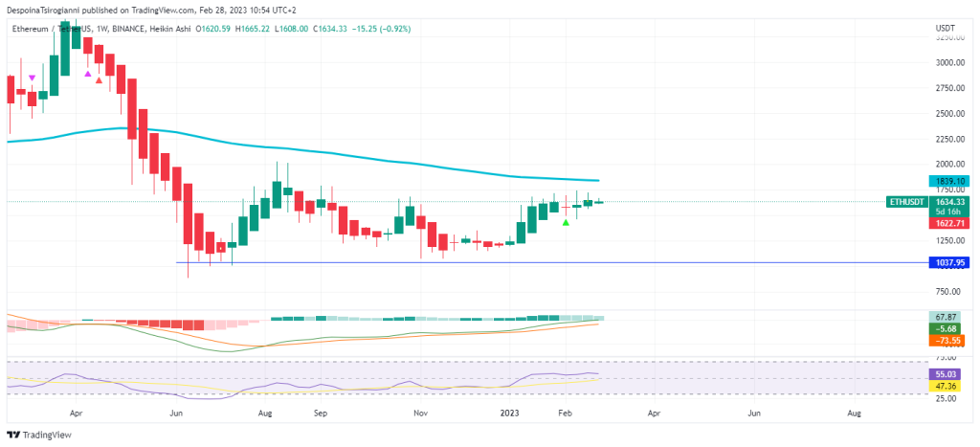
Task: Click the Heikin Ashi chart type text
Action: [169, 29]
